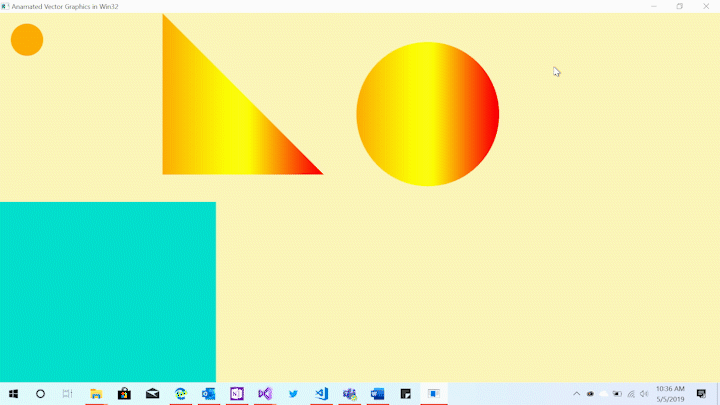Switch to Visual Studio on the taskbar
The image size is (720, 405).
point(265,394)
